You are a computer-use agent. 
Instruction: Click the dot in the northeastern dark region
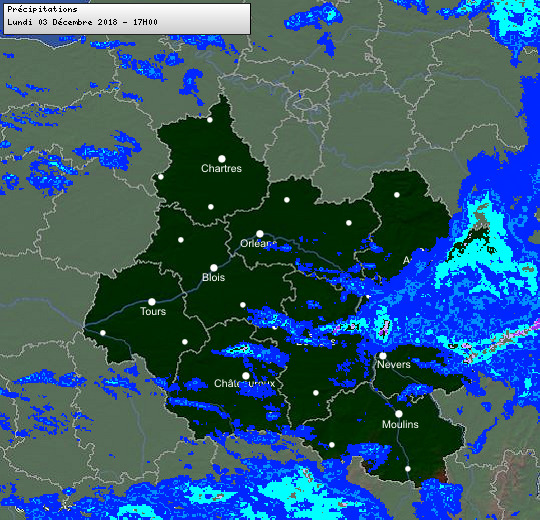397,195
